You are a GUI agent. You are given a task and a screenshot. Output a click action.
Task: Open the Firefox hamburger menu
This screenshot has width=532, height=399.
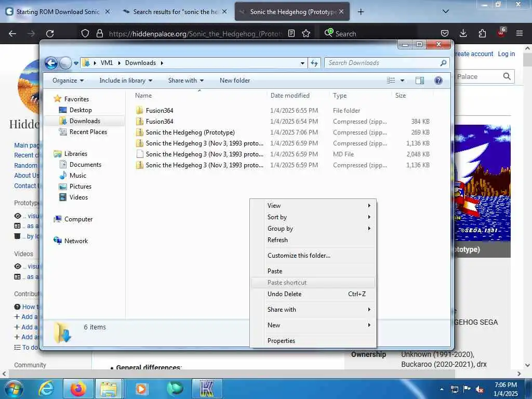pos(520,33)
